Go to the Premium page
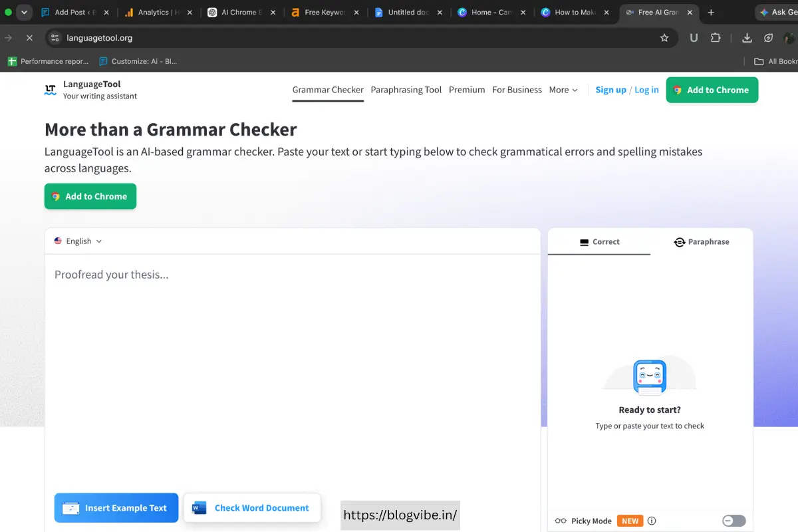Screen dimensions: 798x532 (467, 90)
